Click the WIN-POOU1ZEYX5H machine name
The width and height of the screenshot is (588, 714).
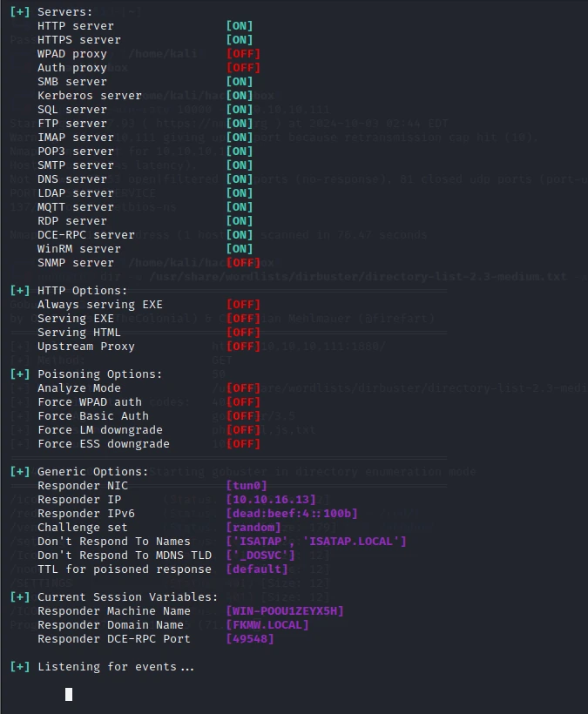285,611
